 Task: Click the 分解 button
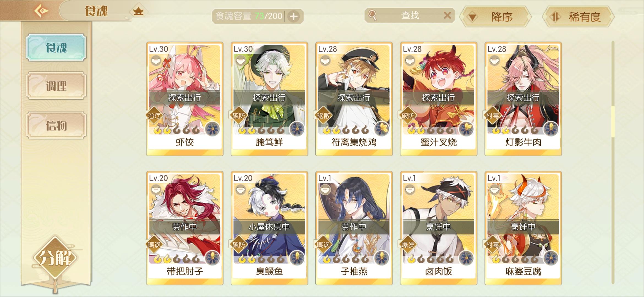pyautogui.click(x=55, y=258)
